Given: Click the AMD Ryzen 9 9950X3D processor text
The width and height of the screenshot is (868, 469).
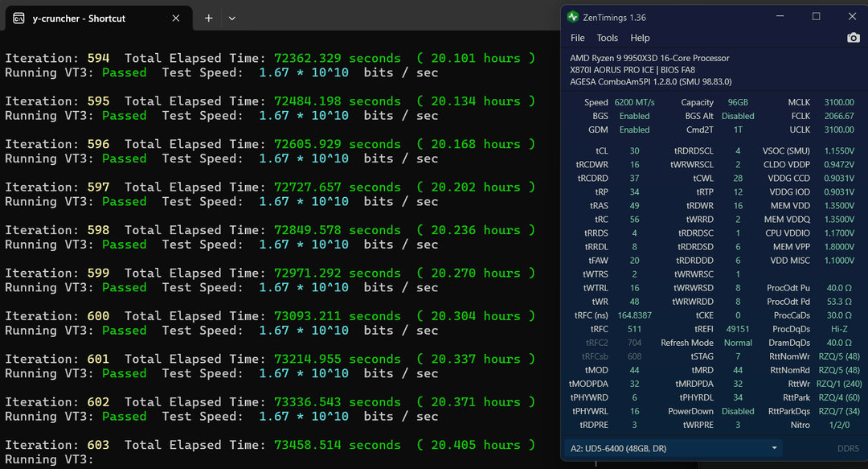Looking at the screenshot, I should click(649, 58).
